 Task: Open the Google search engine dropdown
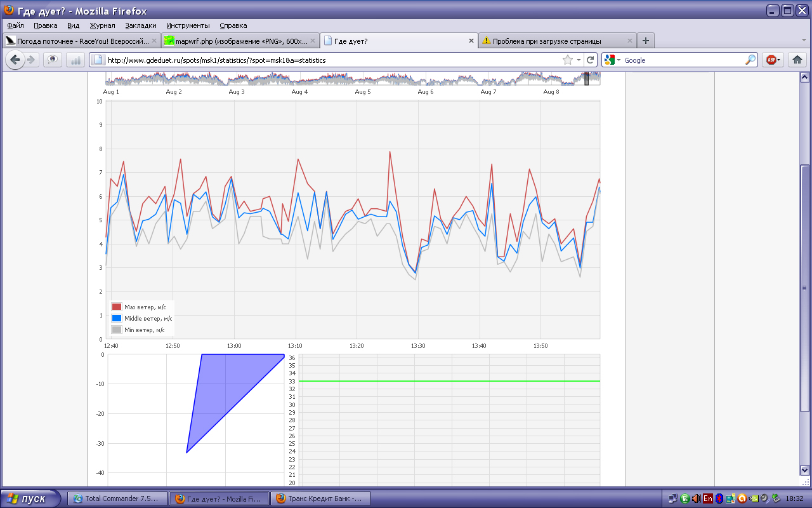[x=612, y=60]
